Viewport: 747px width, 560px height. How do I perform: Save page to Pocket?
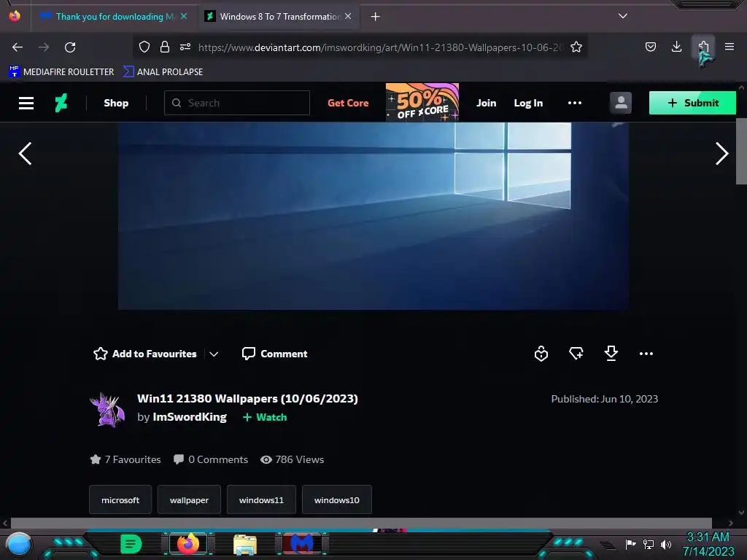[x=650, y=47]
